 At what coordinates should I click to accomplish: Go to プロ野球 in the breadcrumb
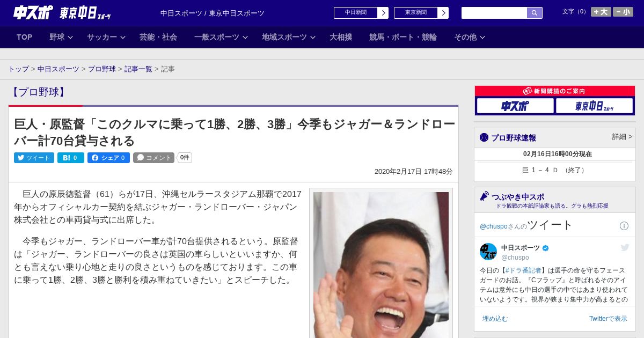point(102,69)
